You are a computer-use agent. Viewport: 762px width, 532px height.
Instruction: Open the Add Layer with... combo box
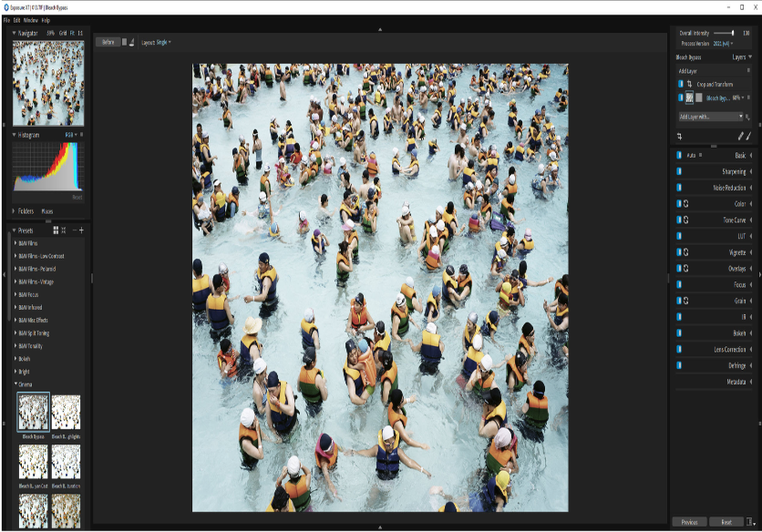(711, 117)
